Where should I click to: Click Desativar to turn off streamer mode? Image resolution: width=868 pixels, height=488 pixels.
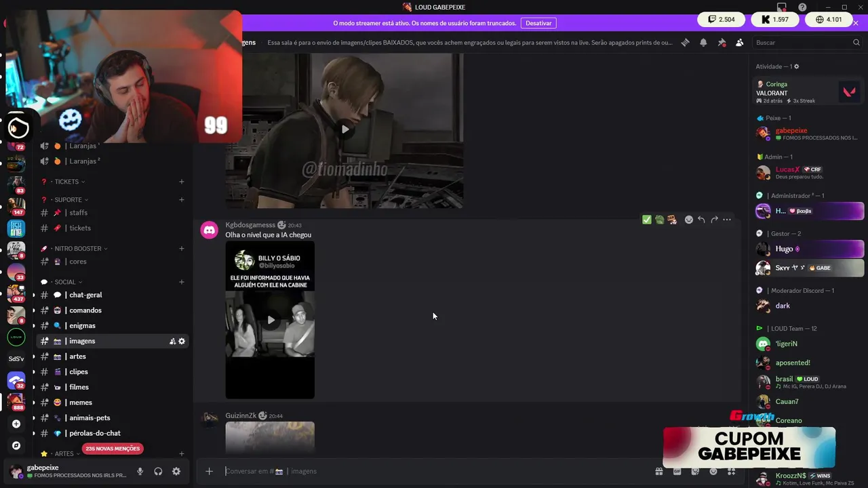538,23
